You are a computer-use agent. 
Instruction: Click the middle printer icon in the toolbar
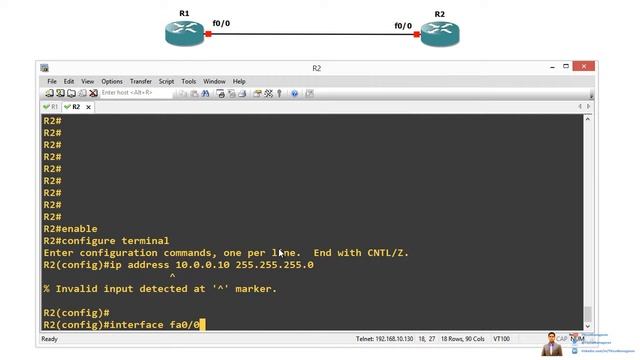(231, 94)
